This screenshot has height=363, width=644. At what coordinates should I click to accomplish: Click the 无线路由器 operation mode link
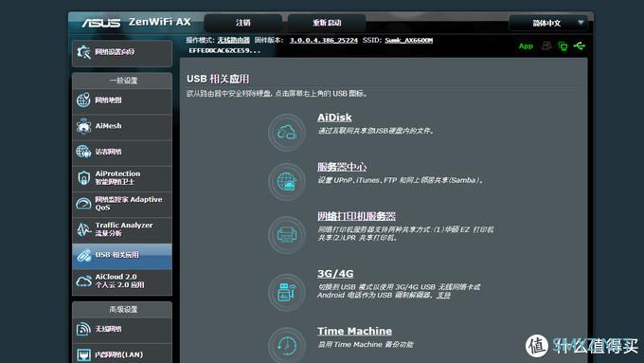click(x=234, y=41)
